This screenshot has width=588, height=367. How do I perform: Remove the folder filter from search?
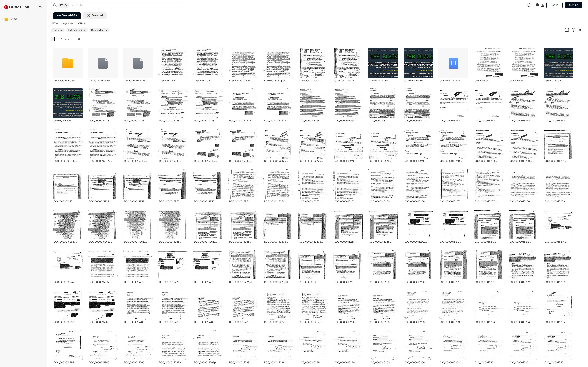[66, 5]
